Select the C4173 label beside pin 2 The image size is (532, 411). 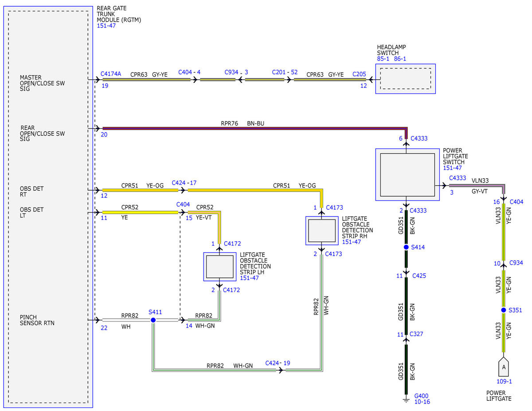(x=333, y=254)
